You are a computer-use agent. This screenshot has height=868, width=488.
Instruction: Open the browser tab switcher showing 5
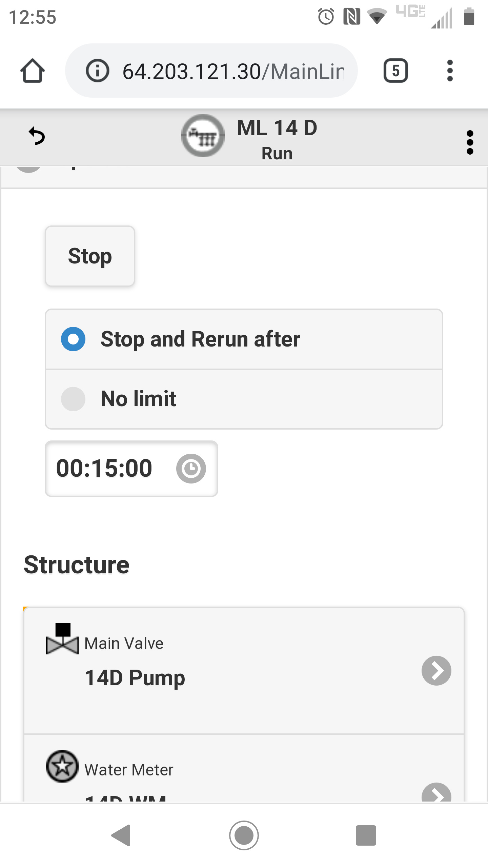click(x=395, y=71)
